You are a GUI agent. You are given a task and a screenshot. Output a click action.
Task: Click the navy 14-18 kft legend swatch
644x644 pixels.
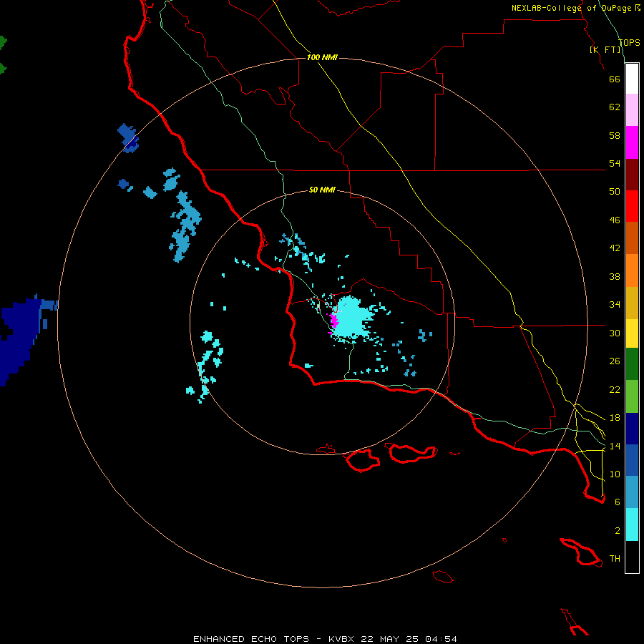pyautogui.click(x=632, y=429)
